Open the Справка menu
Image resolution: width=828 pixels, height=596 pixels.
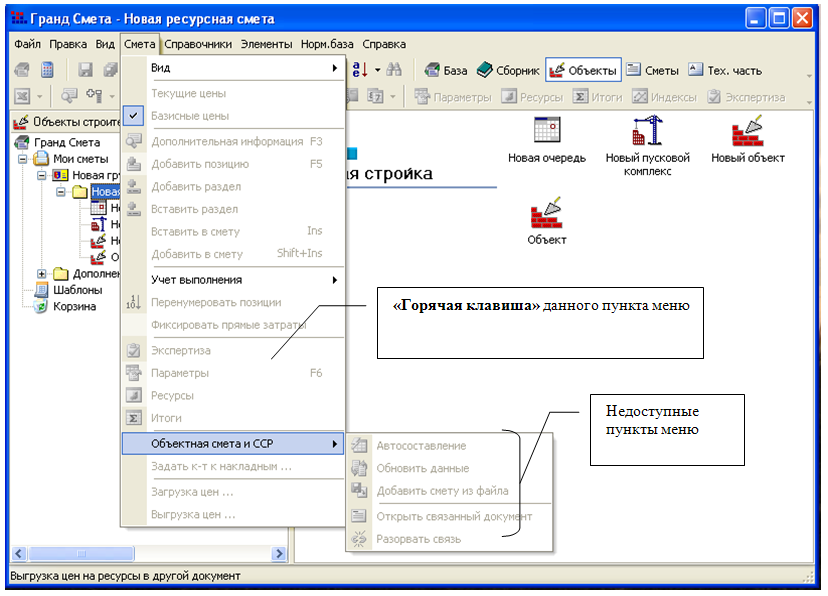[x=384, y=44]
